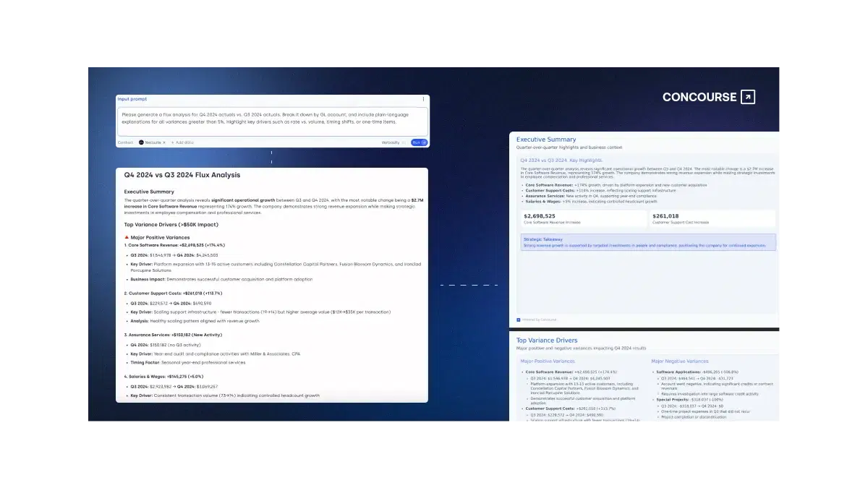Viewport: 868px width, 488px height.
Task: Click '1. Core Software Revenue: +$2,698,525' line
Action: point(174,245)
